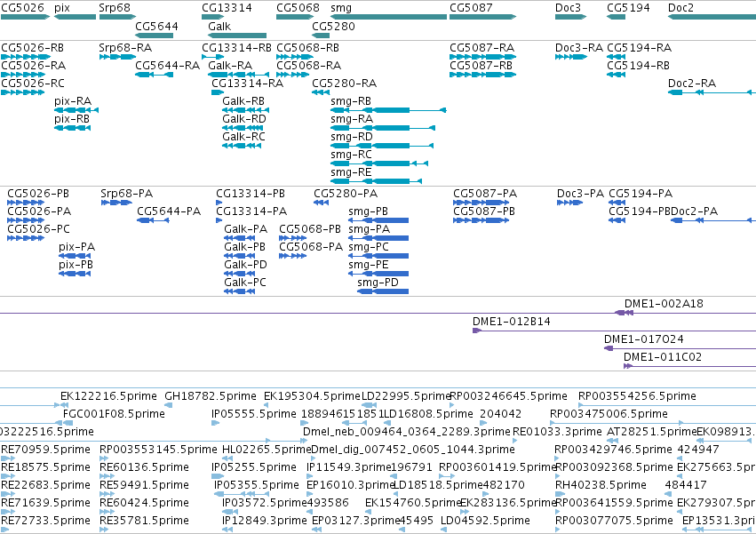Image resolution: width=756 pixels, height=534 pixels.
Task: Click the Srp68-PA protein label
Action: (x=127, y=194)
